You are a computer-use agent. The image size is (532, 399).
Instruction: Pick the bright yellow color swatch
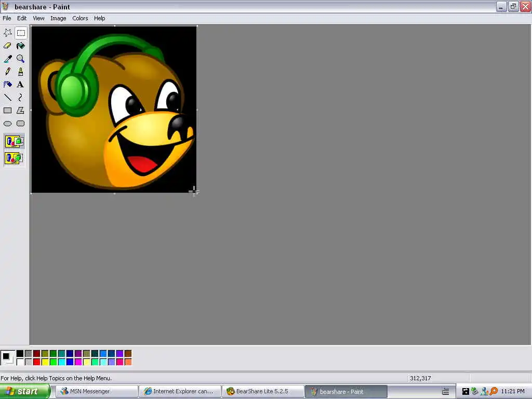tap(45, 362)
